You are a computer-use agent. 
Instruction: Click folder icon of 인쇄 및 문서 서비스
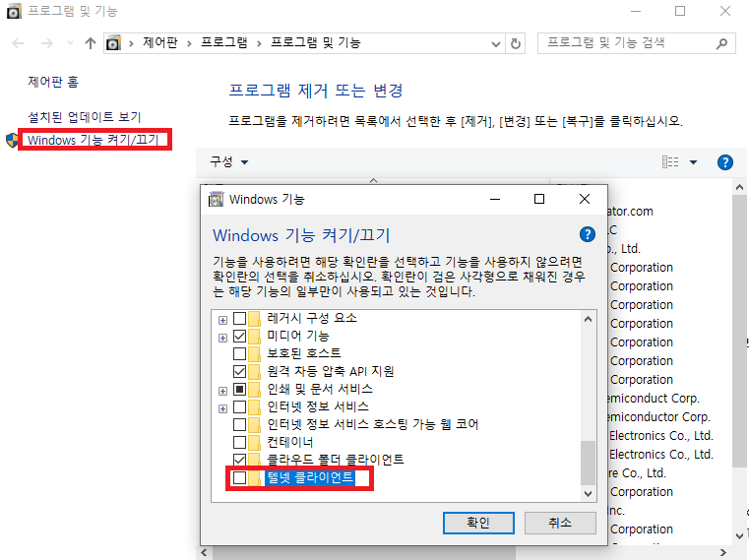(255, 389)
